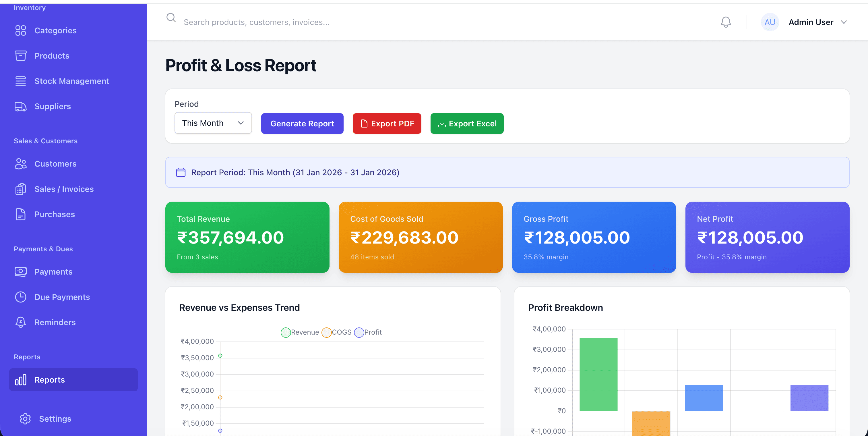Click the search magnifier icon
The width and height of the screenshot is (868, 436).
click(x=171, y=18)
